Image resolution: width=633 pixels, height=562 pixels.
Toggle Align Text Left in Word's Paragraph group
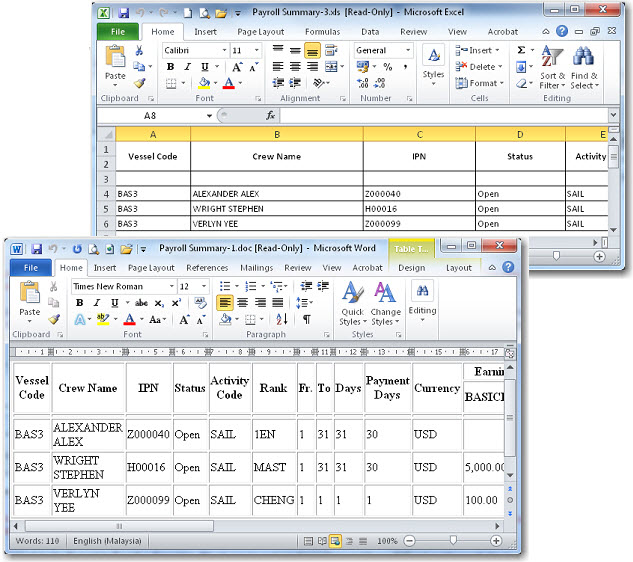tap(225, 303)
